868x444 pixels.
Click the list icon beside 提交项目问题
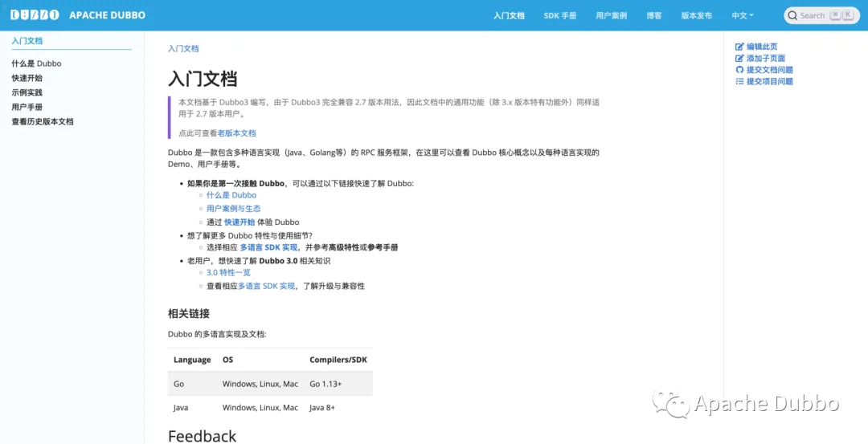tap(739, 81)
